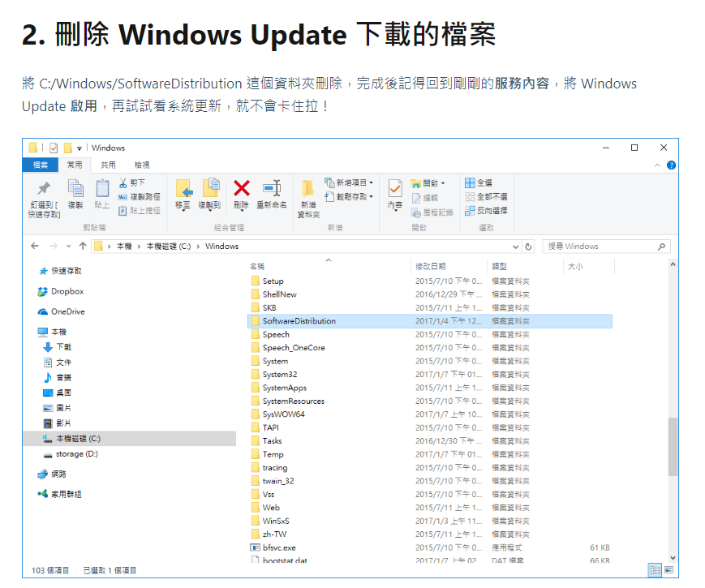Switch to View (檢視) ribbon tab
Image resolution: width=705 pixels, height=588 pixels.
point(142,165)
